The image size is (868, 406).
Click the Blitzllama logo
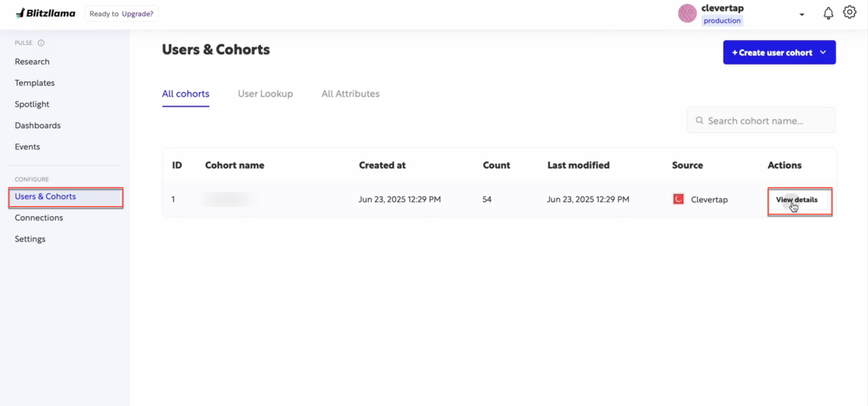click(x=45, y=13)
